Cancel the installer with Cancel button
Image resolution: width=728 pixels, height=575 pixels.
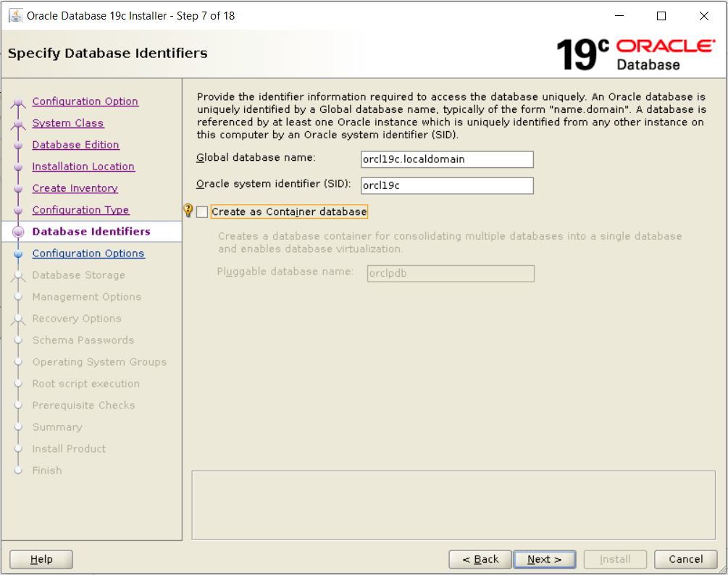tap(685, 559)
